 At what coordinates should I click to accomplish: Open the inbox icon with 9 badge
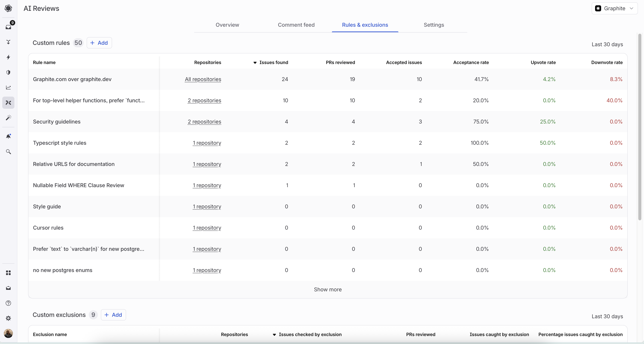(x=9, y=27)
